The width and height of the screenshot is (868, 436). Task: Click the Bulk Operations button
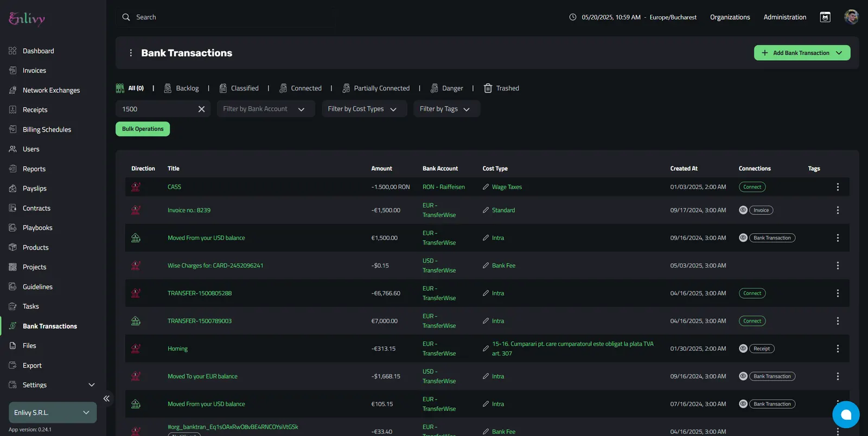[x=143, y=129]
